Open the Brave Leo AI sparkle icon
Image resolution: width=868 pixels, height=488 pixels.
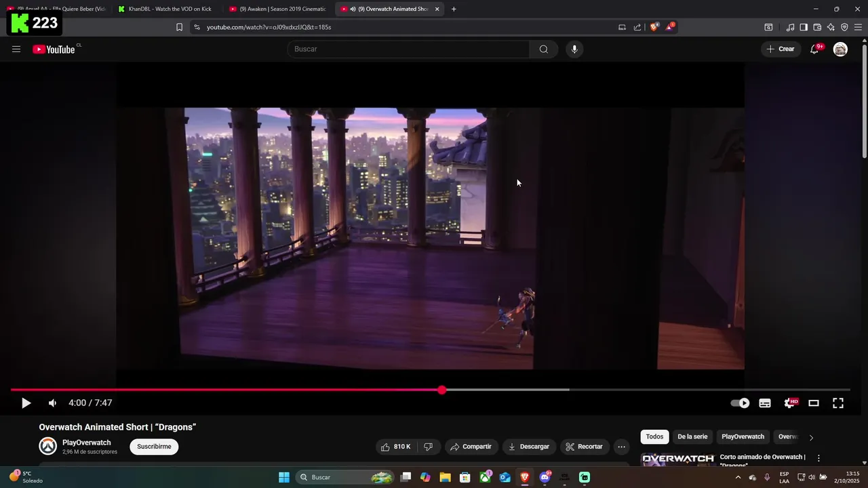[831, 27]
